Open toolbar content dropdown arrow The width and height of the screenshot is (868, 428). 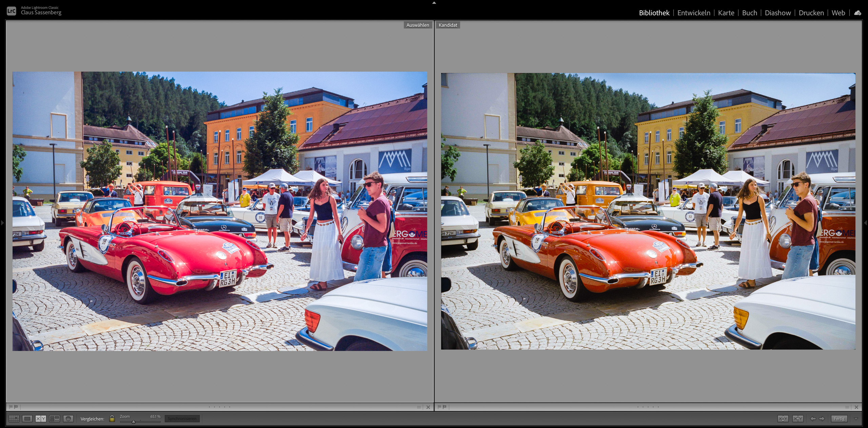tap(856, 418)
